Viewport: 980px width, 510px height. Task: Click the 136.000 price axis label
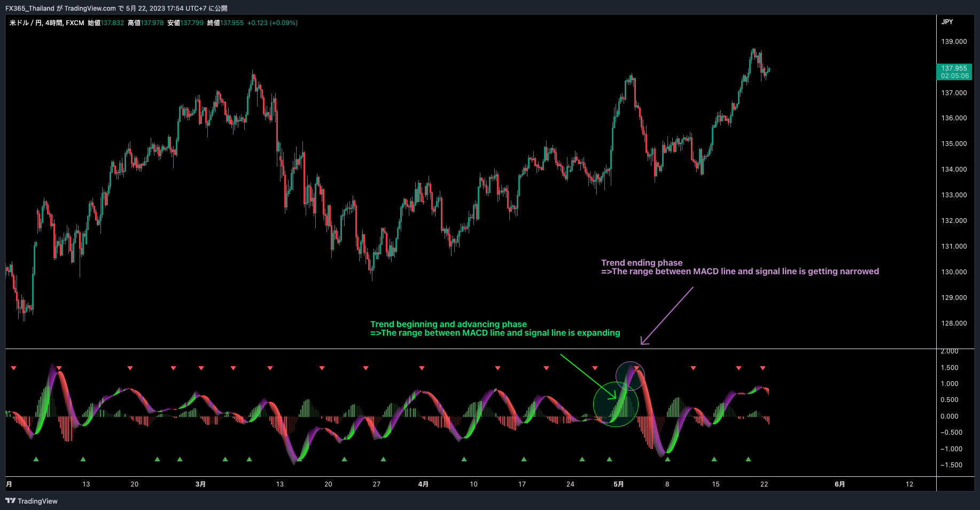tap(954, 118)
